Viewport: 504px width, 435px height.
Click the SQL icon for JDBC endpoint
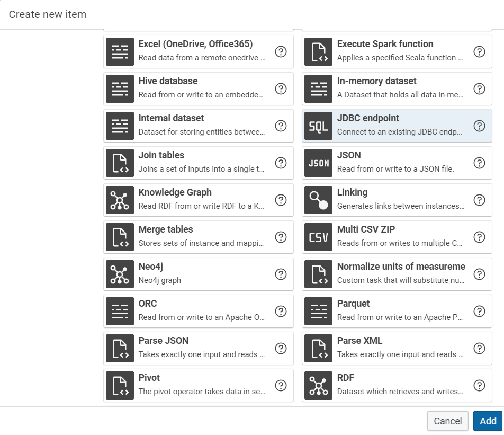318,126
